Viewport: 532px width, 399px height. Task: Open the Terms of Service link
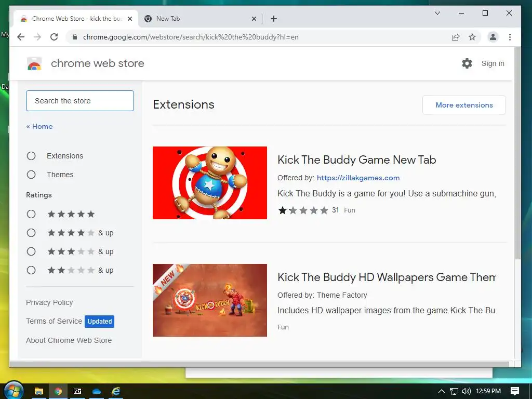click(54, 321)
